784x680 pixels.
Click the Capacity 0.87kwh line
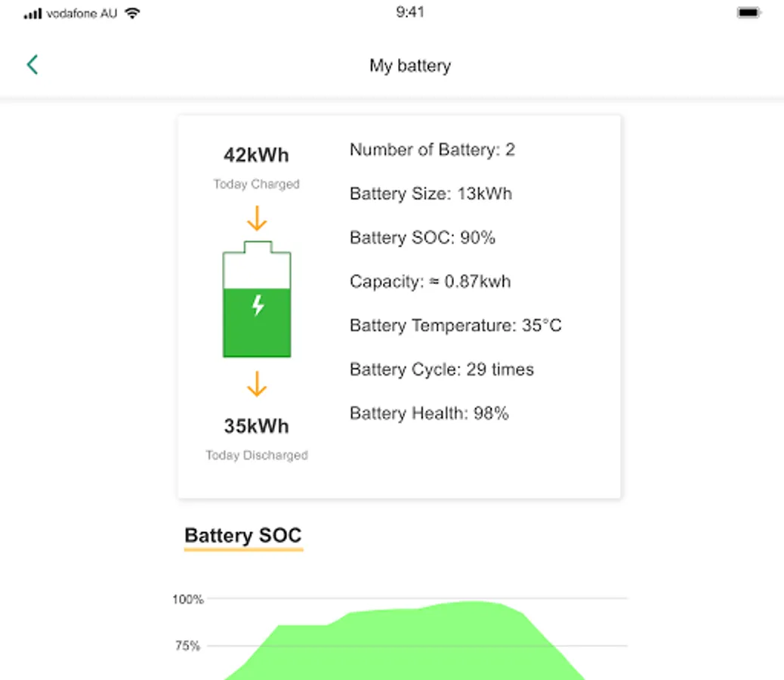coord(430,282)
